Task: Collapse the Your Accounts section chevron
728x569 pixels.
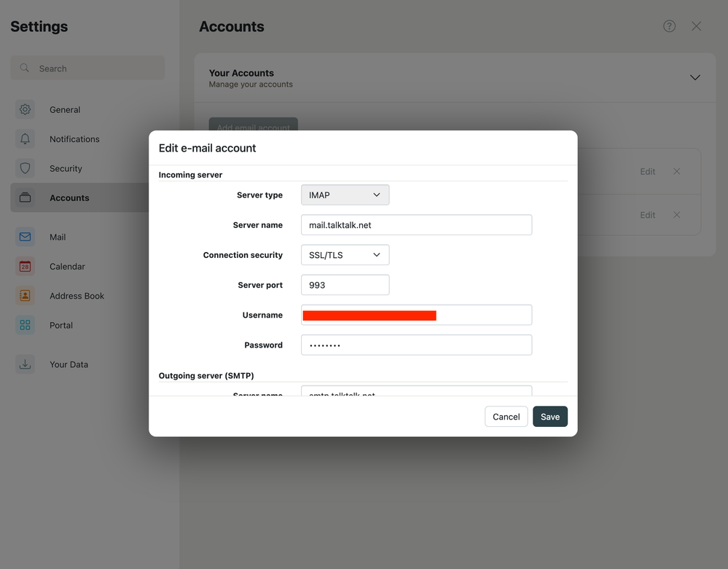Action: (694, 78)
